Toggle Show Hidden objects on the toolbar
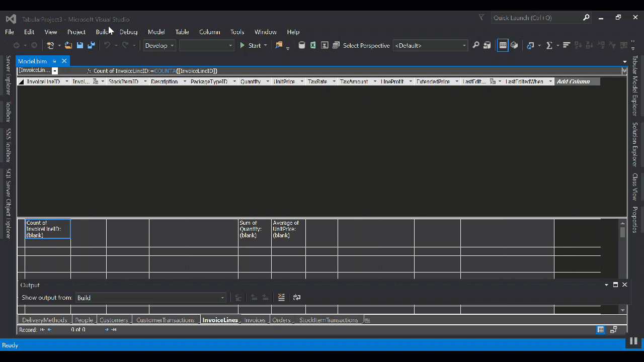Image resolution: width=644 pixels, height=362 pixels. coord(531,45)
